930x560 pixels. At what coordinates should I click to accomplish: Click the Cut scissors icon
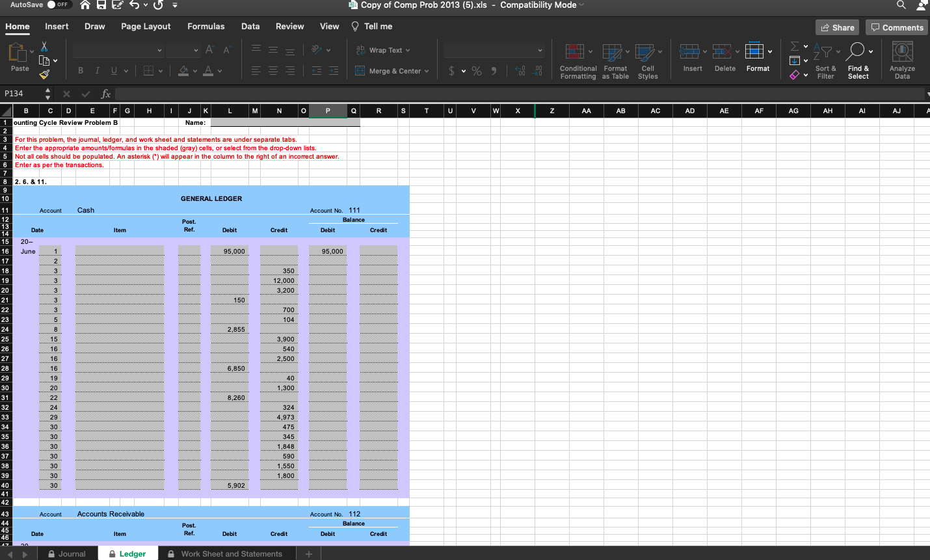pos(44,47)
